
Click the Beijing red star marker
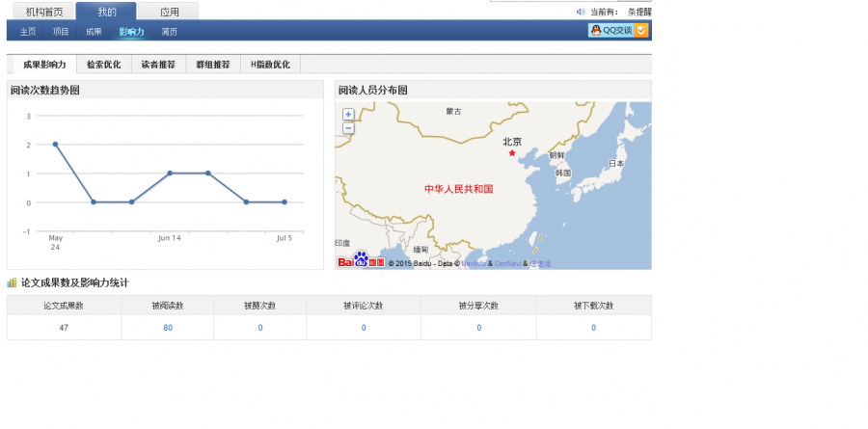point(512,152)
